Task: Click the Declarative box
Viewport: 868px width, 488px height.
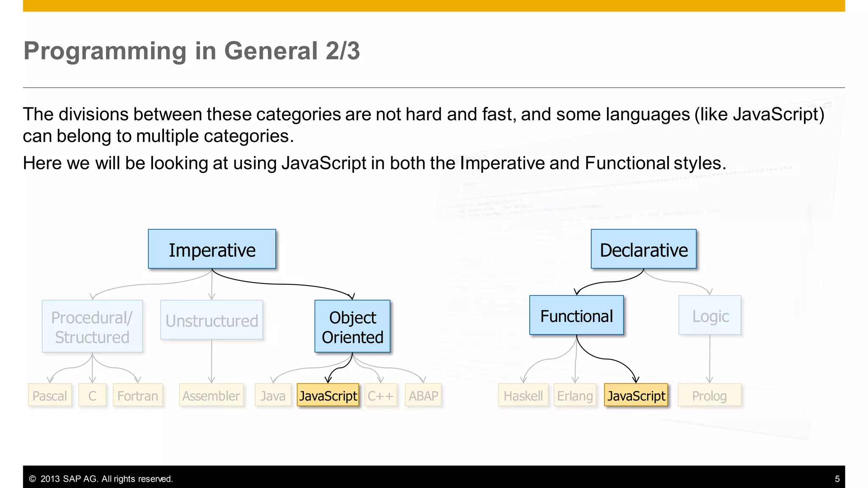Action: [643, 249]
